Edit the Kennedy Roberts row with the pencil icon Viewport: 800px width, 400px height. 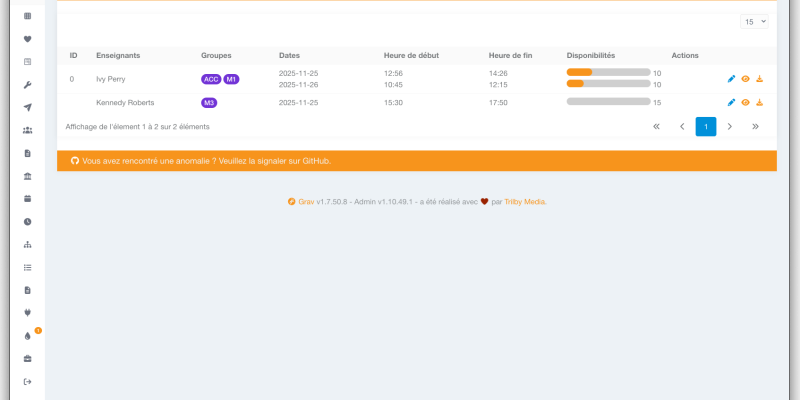(x=731, y=103)
